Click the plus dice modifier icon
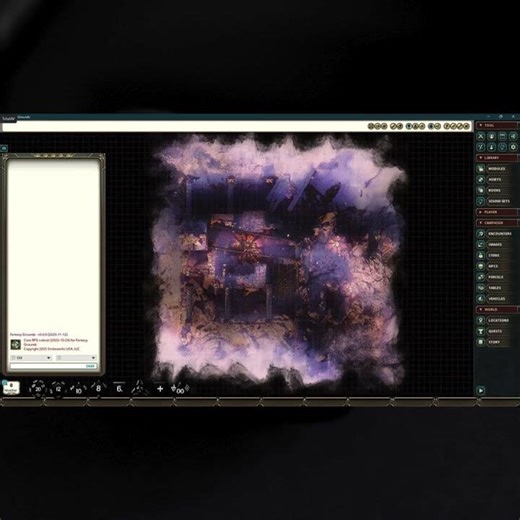This screenshot has height=520, width=520. pyautogui.click(x=160, y=389)
